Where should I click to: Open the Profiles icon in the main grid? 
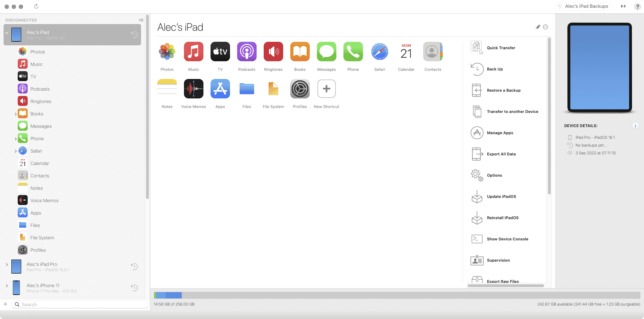point(300,89)
